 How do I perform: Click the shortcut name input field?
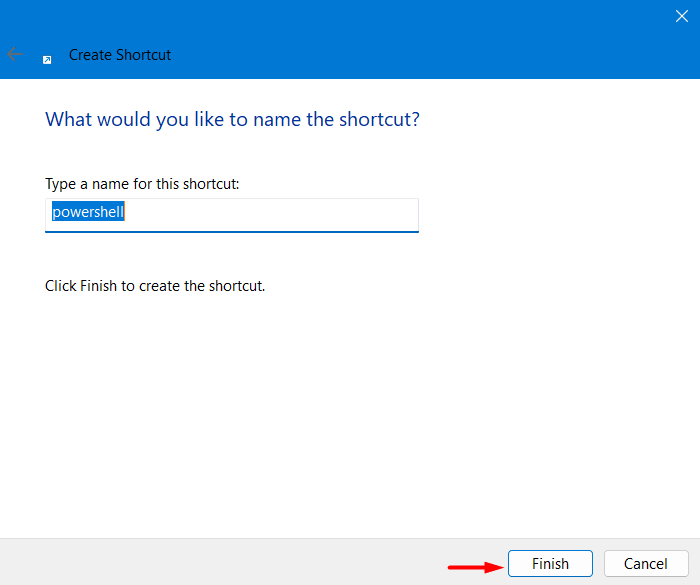(x=232, y=215)
